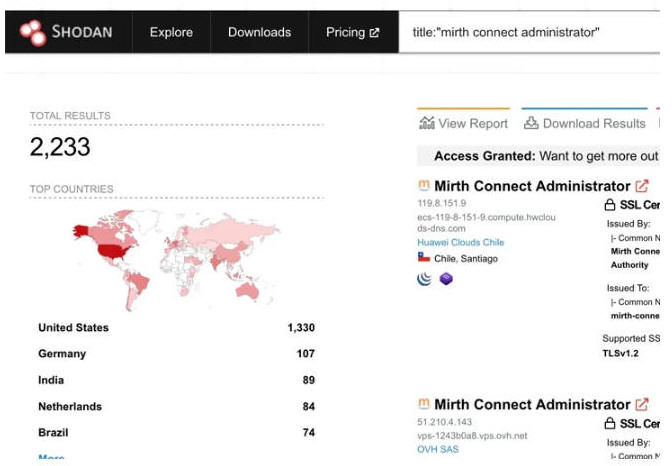Select the TLSv1.2 version text
Screen dimensions: 672x466
620,353
